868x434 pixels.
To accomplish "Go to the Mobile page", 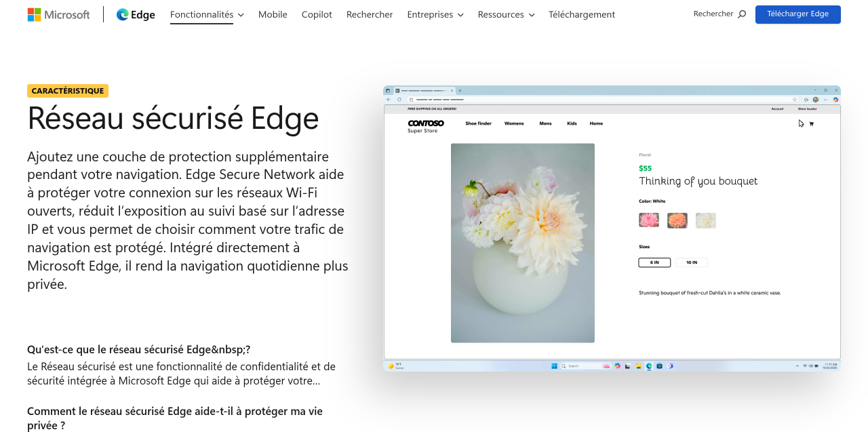I will coord(273,14).
